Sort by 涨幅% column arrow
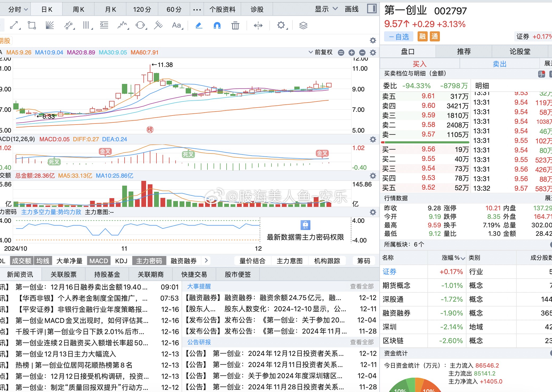 (x=463, y=258)
